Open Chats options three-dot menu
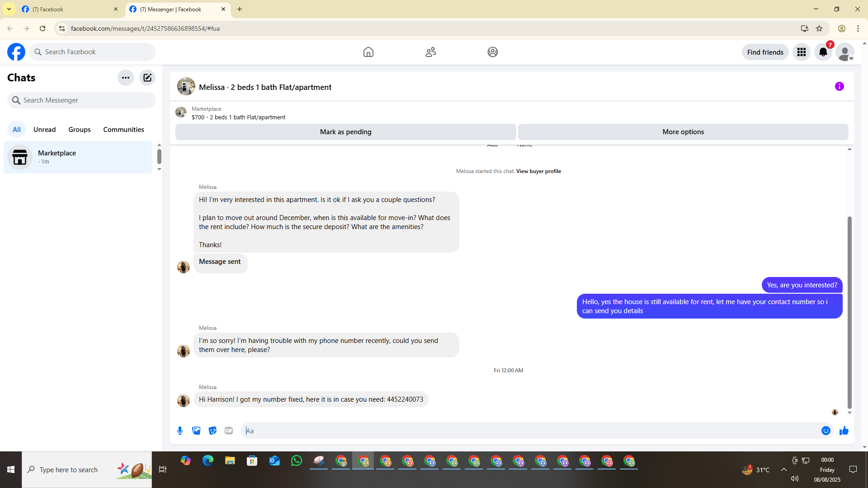The height and width of the screenshot is (488, 868). pyautogui.click(x=125, y=78)
